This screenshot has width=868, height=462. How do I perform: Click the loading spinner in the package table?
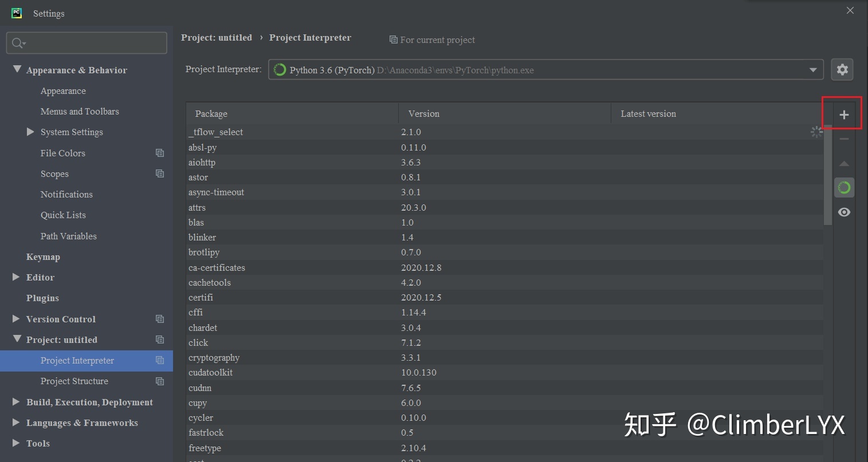click(816, 131)
